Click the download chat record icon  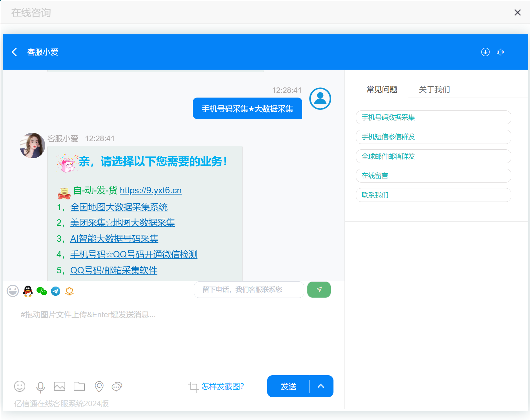485,52
